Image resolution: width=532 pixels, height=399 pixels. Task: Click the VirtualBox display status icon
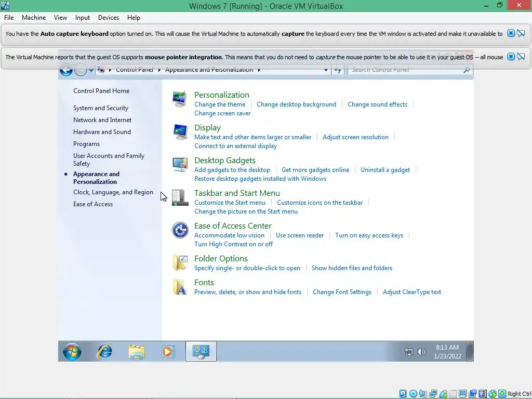(x=462, y=394)
